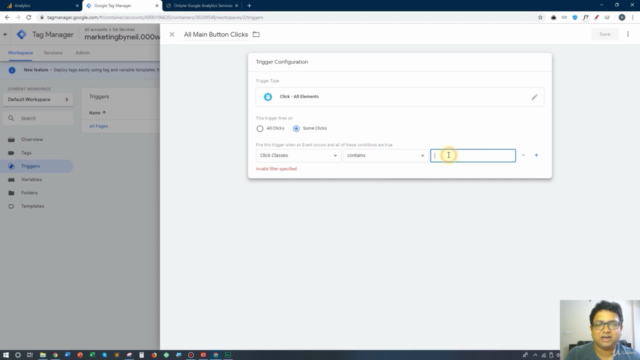The height and width of the screenshot is (360, 640).
Task: Remove the condition with the minus icon
Action: 523,155
